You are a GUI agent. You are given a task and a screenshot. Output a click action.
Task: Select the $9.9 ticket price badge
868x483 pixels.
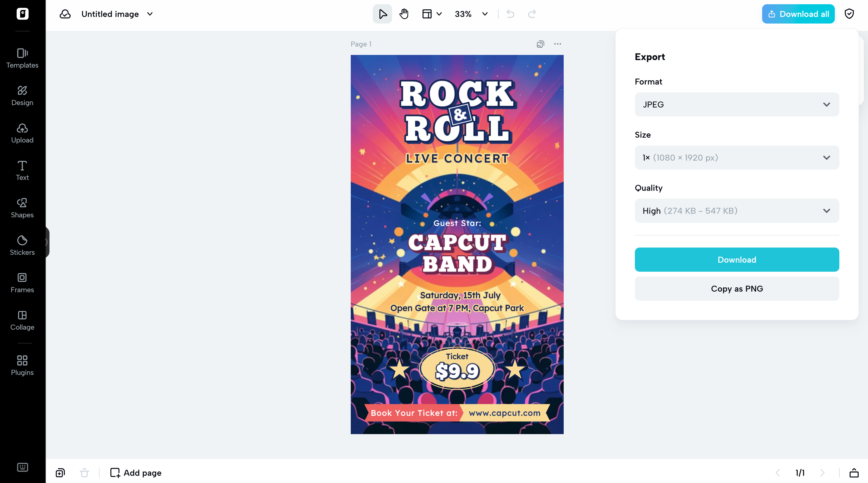pos(457,368)
